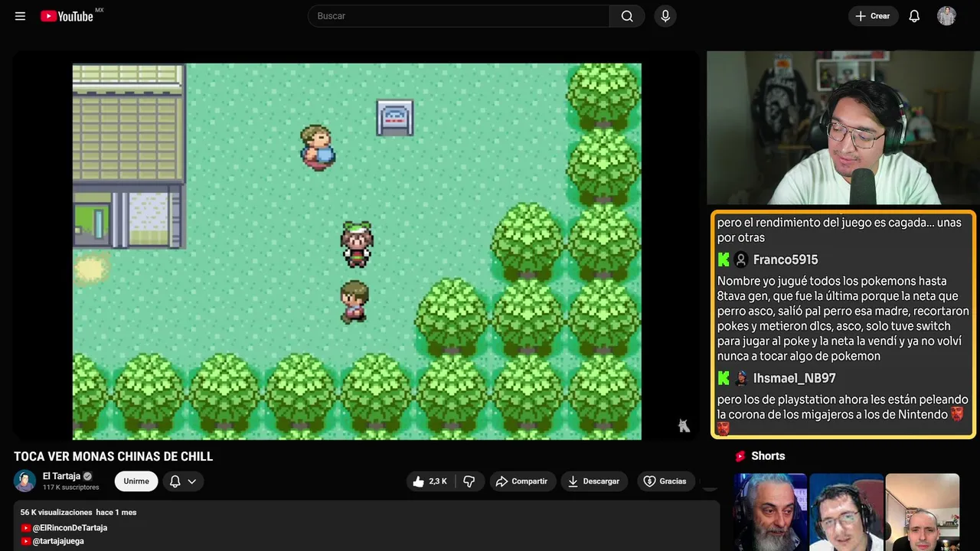This screenshot has height=551, width=980.
Task: Open the third Short thumbnail on the right
Action: [922, 512]
